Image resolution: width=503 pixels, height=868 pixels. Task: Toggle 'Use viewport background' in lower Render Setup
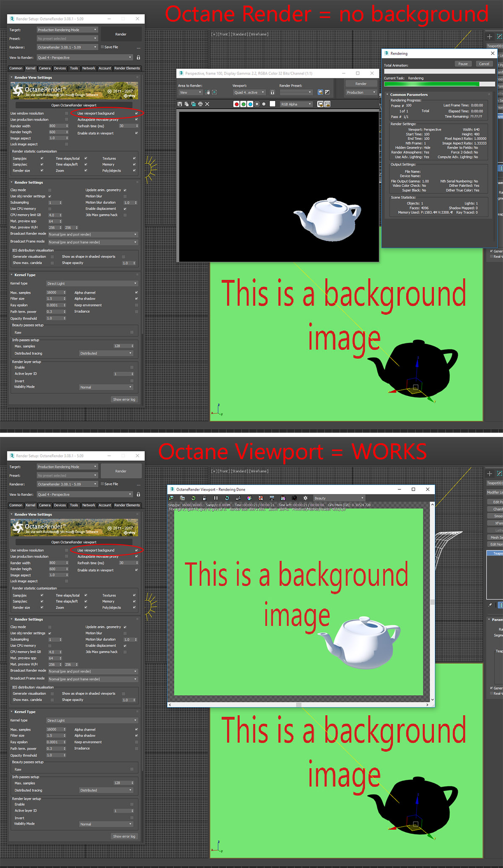136,550
